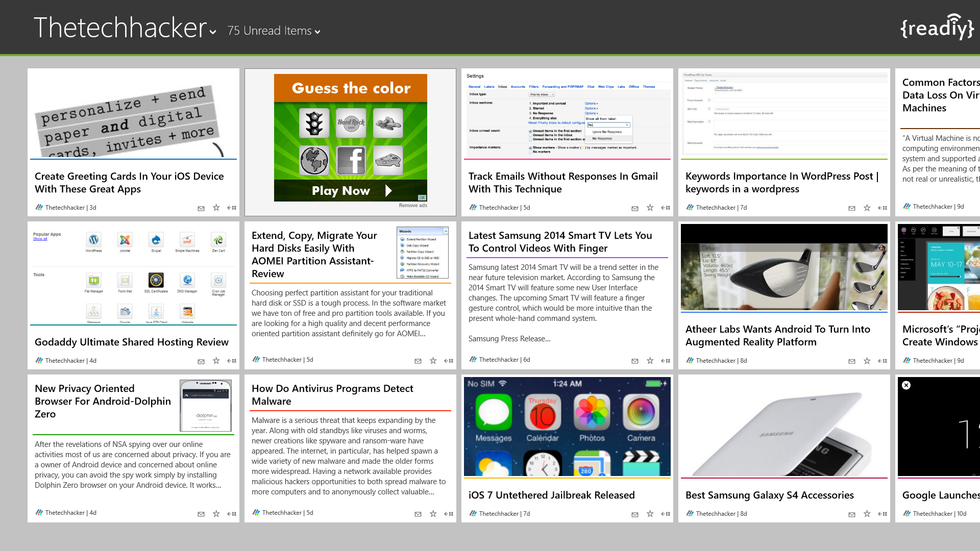Open Create Greeting Cards In Your iOS Device article

(x=129, y=183)
